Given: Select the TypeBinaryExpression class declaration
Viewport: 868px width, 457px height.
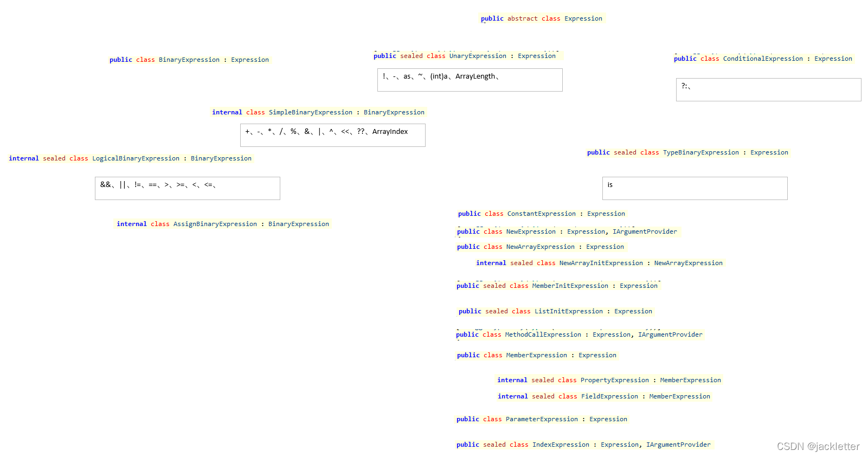Looking at the screenshot, I should pos(687,152).
